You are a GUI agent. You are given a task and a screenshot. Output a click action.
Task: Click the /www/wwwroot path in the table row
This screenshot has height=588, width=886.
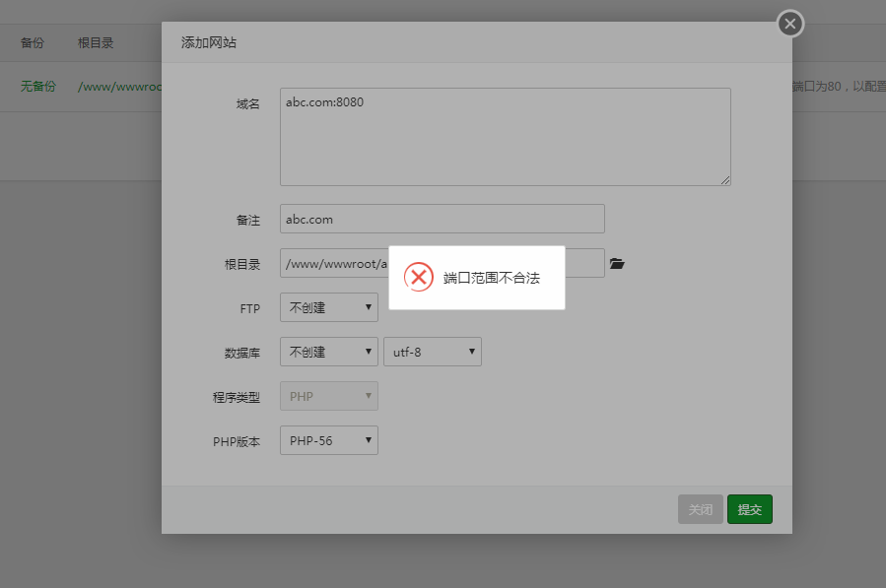(x=118, y=87)
